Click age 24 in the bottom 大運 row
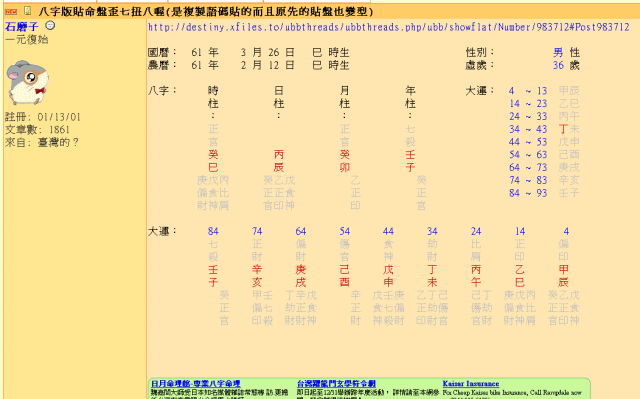 coord(476,231)
